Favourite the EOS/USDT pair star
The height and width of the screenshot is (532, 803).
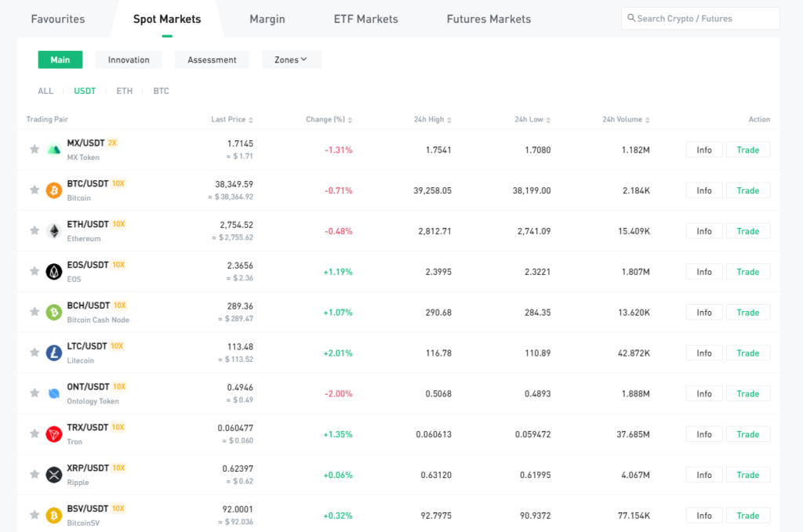pos(35,271)
